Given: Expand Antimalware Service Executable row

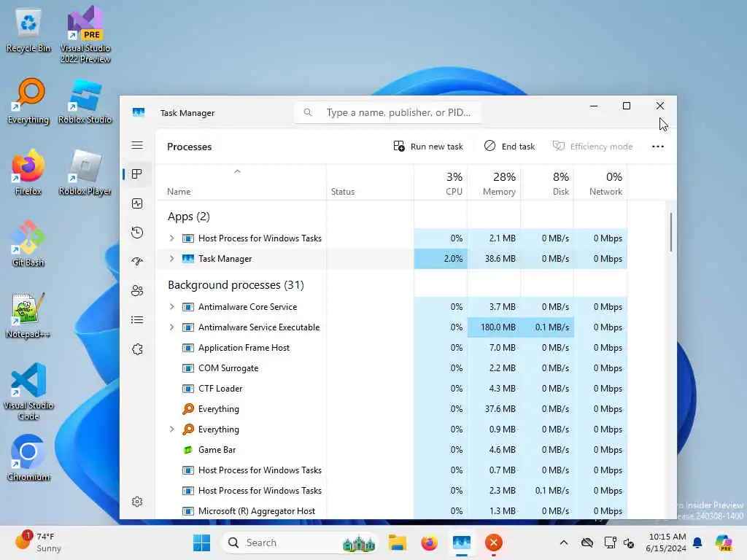Looking at the screenshot, I should (x=172, y=327).
